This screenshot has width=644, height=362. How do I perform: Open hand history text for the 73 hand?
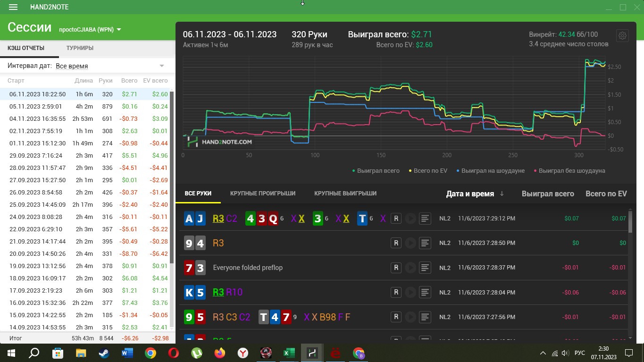pos(425,268)
